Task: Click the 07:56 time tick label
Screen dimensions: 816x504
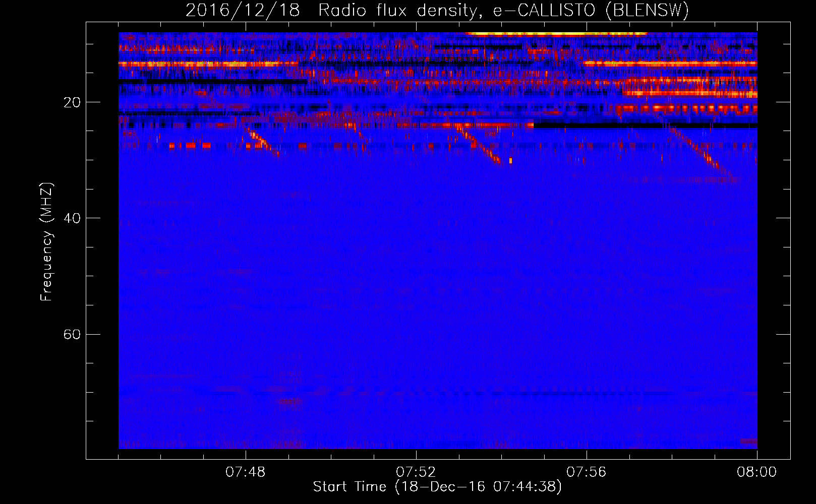Action: (587, 472)
